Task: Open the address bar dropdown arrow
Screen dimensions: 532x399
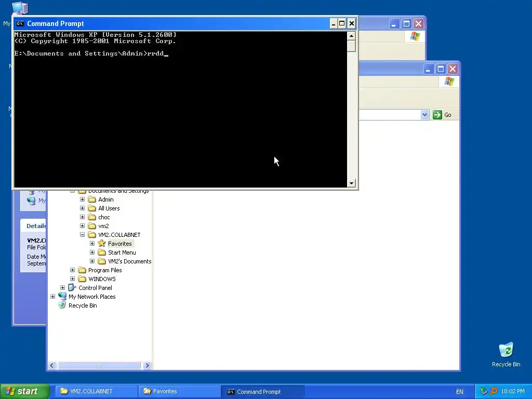Action: (x=424, y=115)
